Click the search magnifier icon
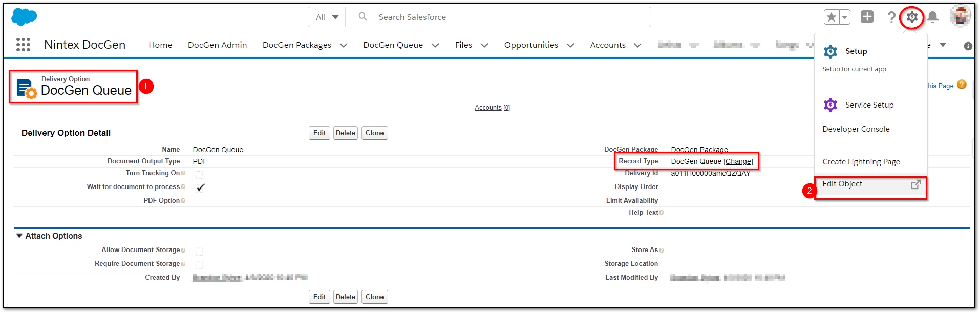This screenshot has height=313, width=980. (x=363, y=17)
